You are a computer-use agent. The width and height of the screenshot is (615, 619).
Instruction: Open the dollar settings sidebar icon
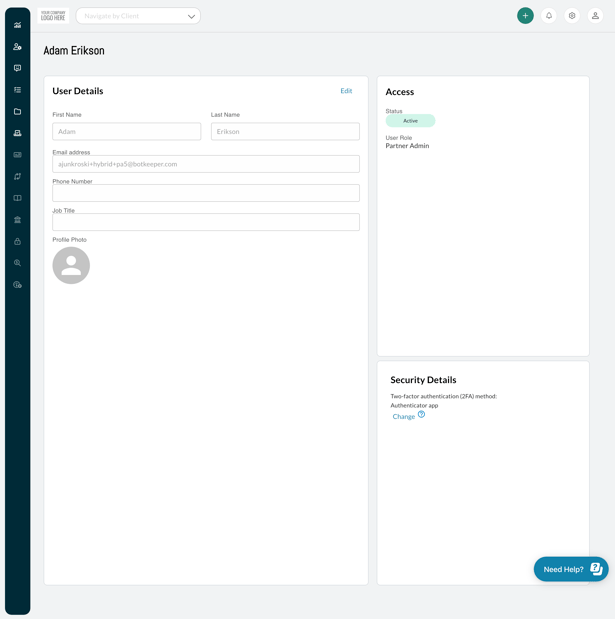(17, 285)
